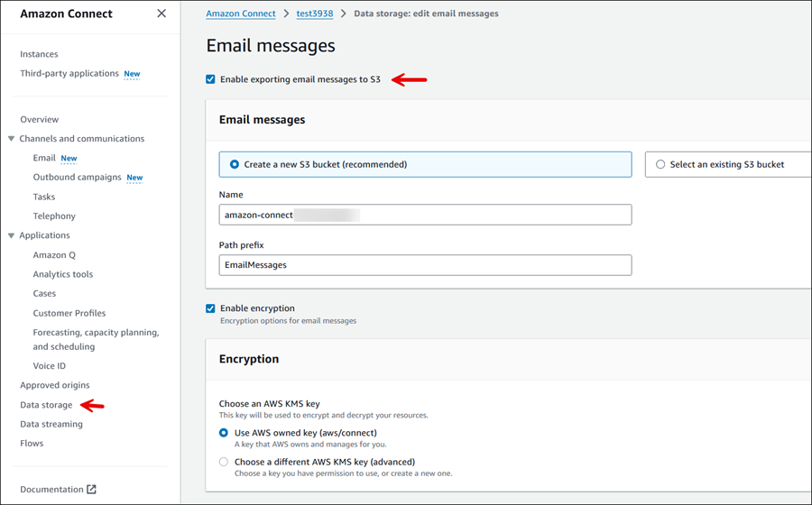This screenshot has height=505, width=812.
Task: Select Outbound campaigns in sidebar
Action: 77,178
